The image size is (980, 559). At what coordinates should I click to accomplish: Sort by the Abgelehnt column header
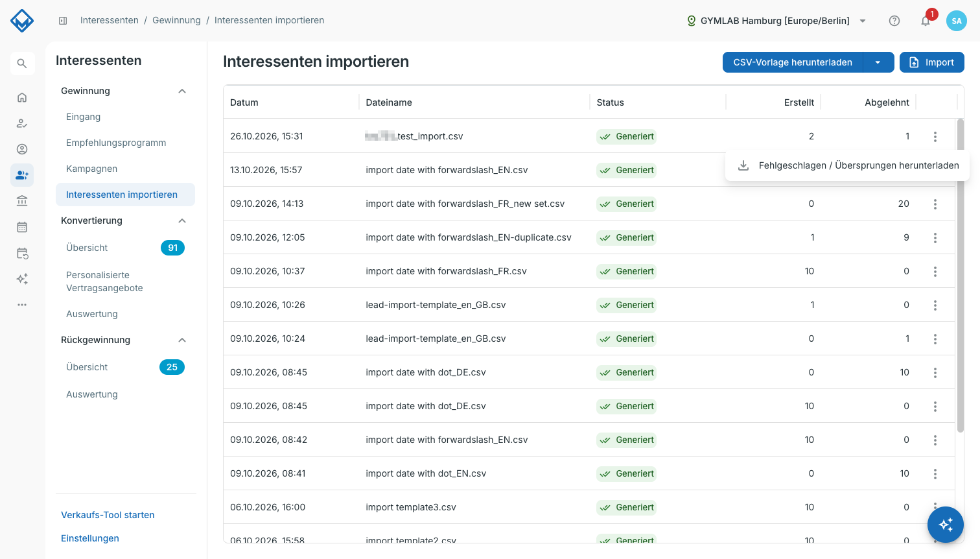(x=887, y=102)
